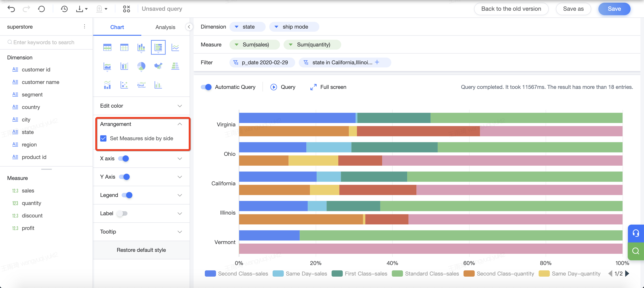Uncheck Set Measures side by side
The image size is (644, 288).
103,138
